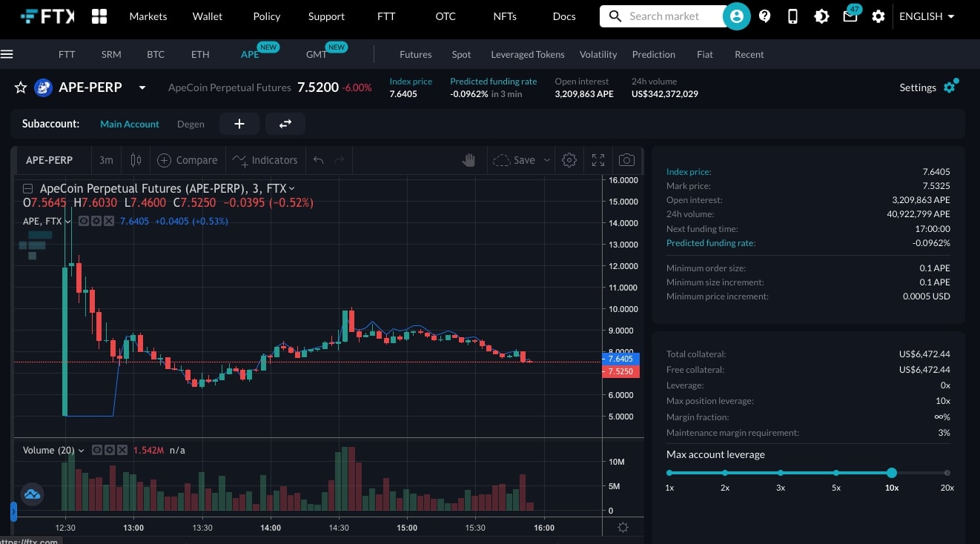Click the ApeCoin token logo

[43, 87]
